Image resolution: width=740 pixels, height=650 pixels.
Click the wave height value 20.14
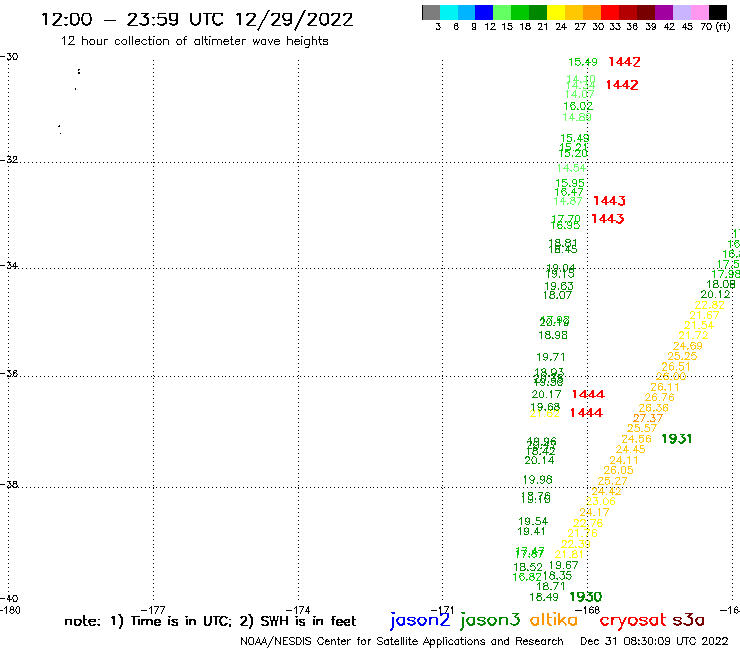[x=539, y=460]
